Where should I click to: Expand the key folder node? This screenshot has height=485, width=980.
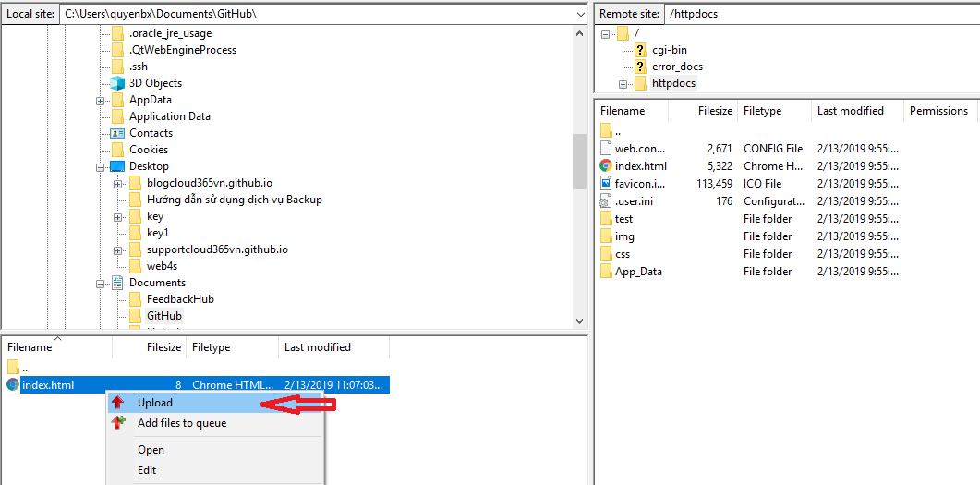[x=117, y=217]
